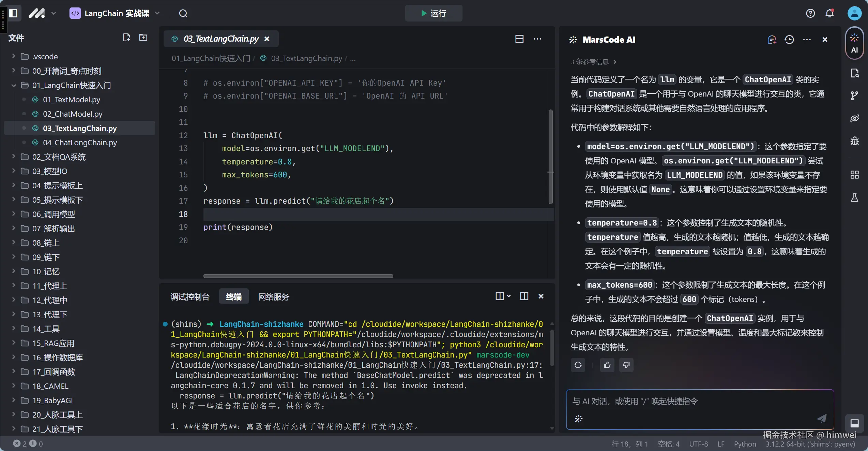Open the search magnifier in the top bar
This screenshot has width=868, height=451.
(x=183, y=14)
